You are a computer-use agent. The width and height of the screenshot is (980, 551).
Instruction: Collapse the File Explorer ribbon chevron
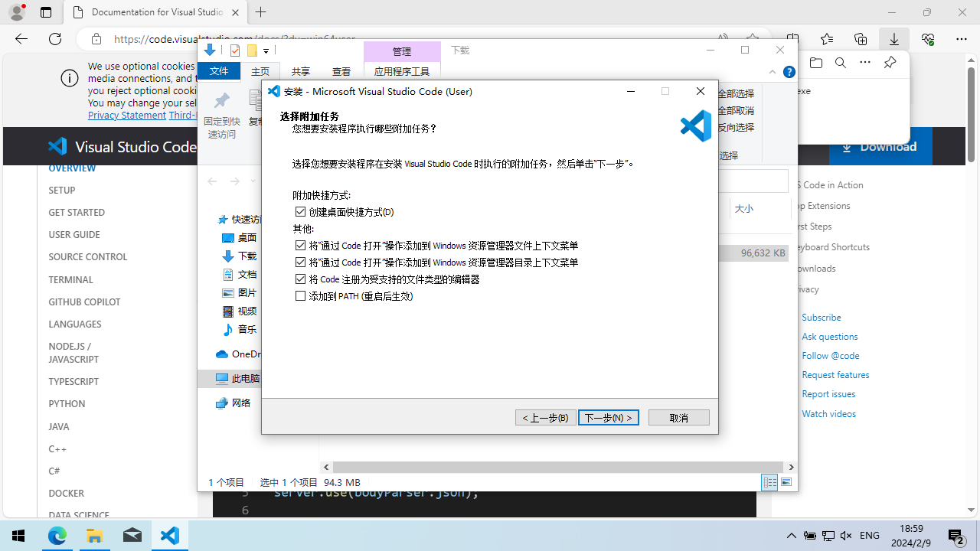click(772, 72)
